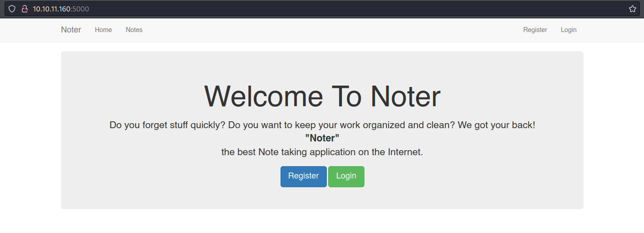Open the insecure connection padlock info
The width and height of the screenshot is (644, 233).
(x=25, y=9)
